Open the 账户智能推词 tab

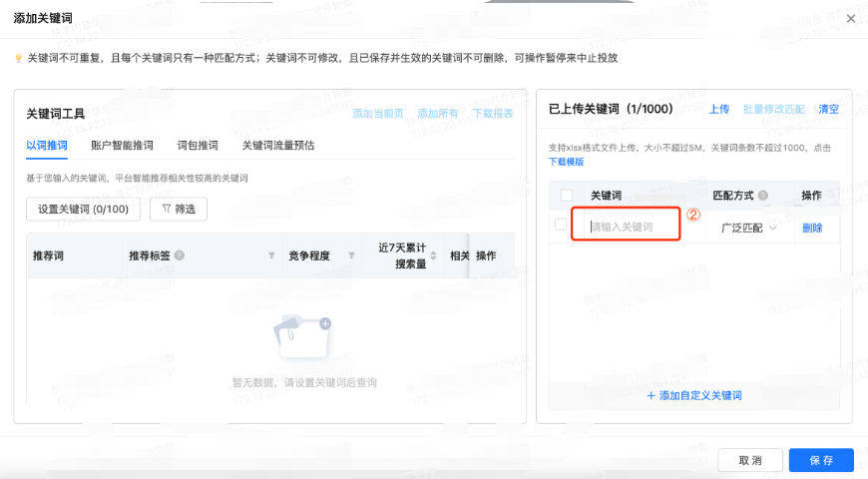(x=122, y=146)
